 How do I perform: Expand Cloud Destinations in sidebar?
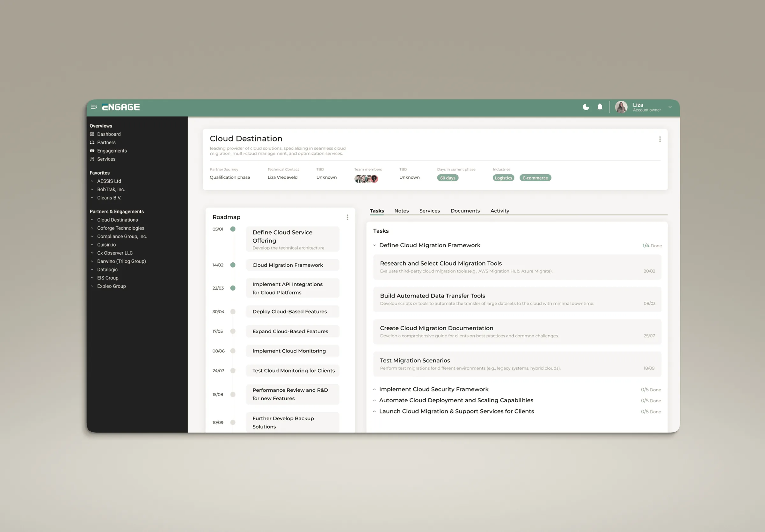pyautogui.click(x=92, y=220)
